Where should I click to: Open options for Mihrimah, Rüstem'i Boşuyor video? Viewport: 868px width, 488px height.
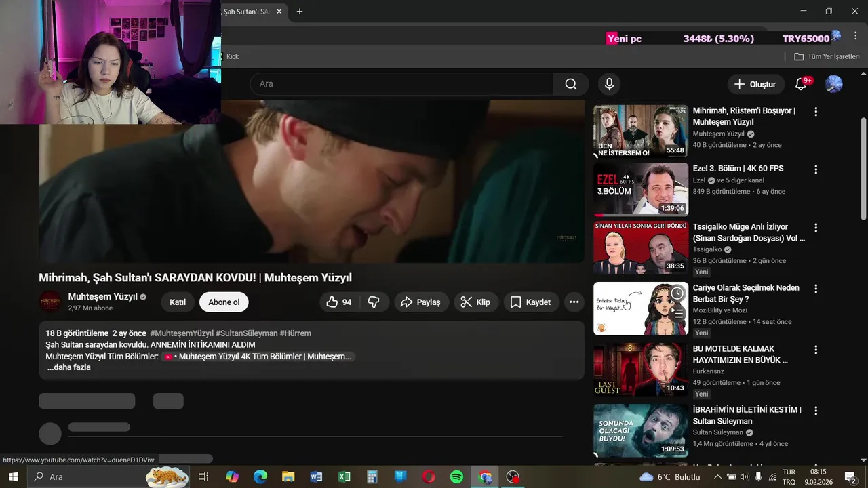click(x=816, y=111)
